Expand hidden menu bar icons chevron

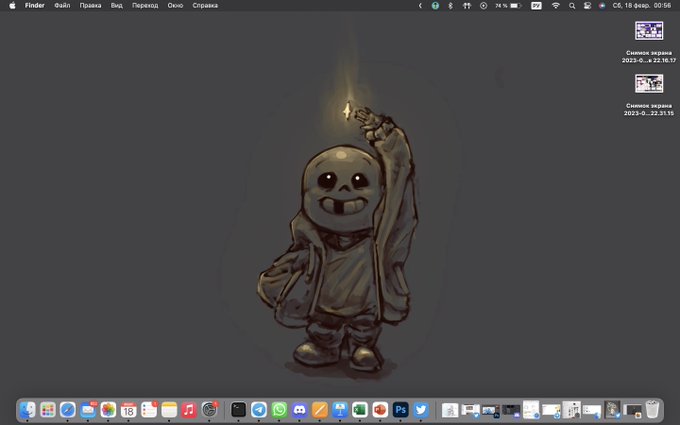click(420, 6)
